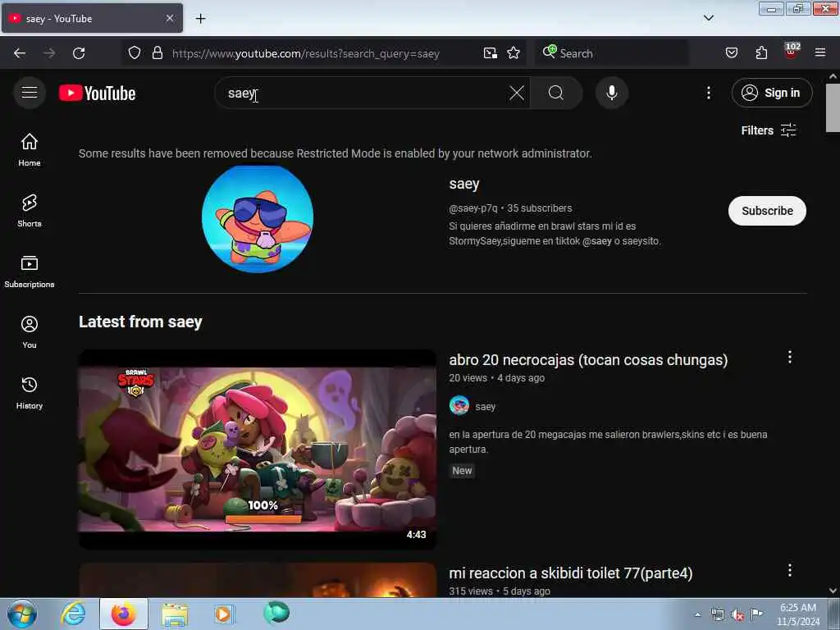Open Firefox application hamburger menu
This screenshot has height=630, width=840.
point(820,52)
